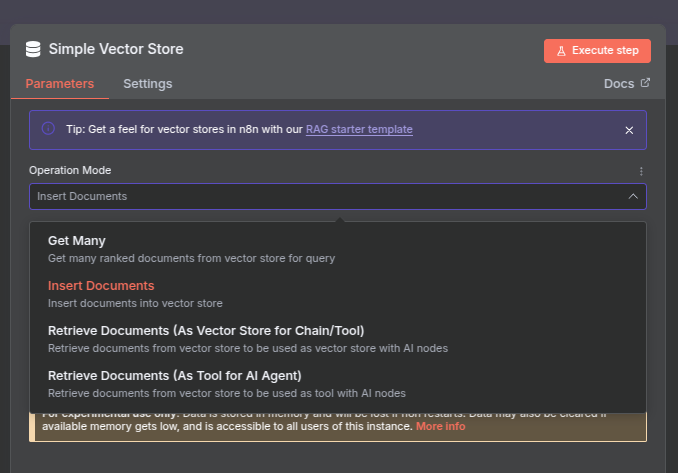Switch to the Settings tab
The image size is (678, 473).
click(148, 84)
